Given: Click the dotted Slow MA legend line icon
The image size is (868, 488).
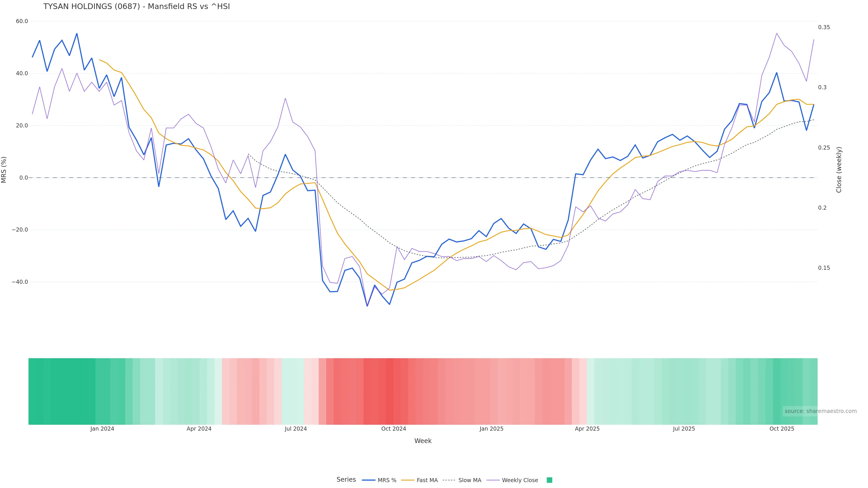Looking at the screenshot, I should coord(449,480).
